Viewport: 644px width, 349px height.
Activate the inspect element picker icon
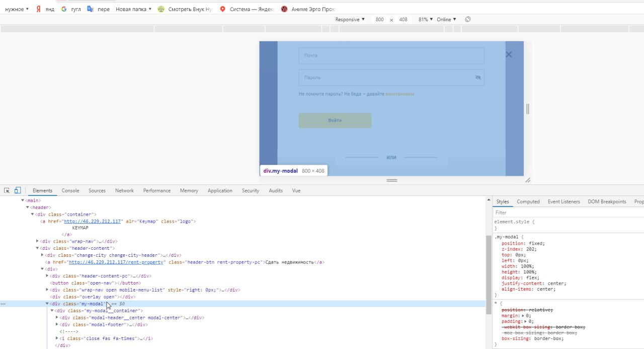click(7, 190)
